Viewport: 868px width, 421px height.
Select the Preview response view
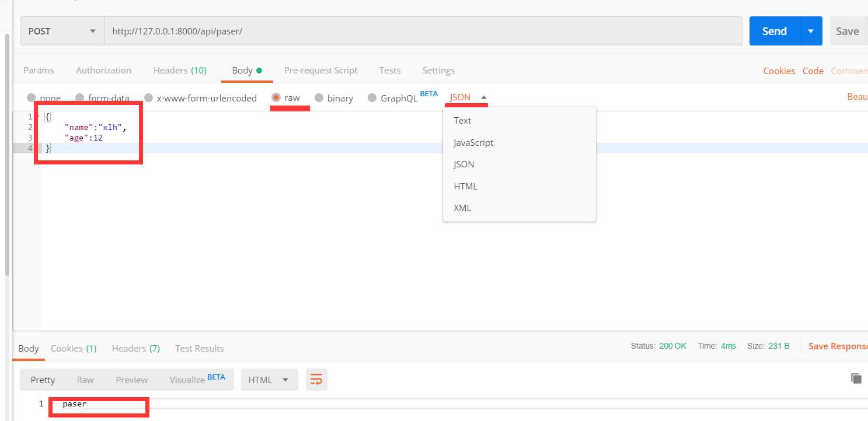coord(131,380)
